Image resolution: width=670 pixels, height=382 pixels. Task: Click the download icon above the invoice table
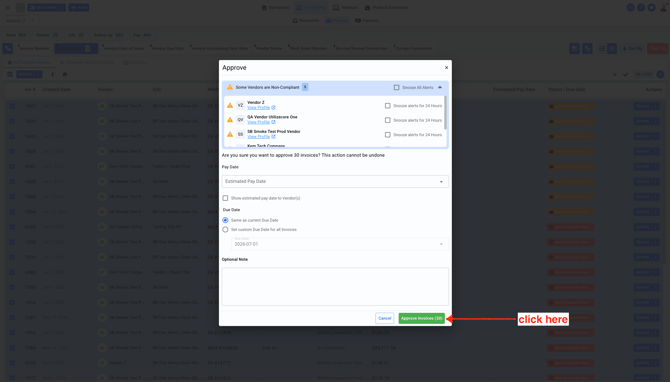pyautogui.click(x=53, y=74)
